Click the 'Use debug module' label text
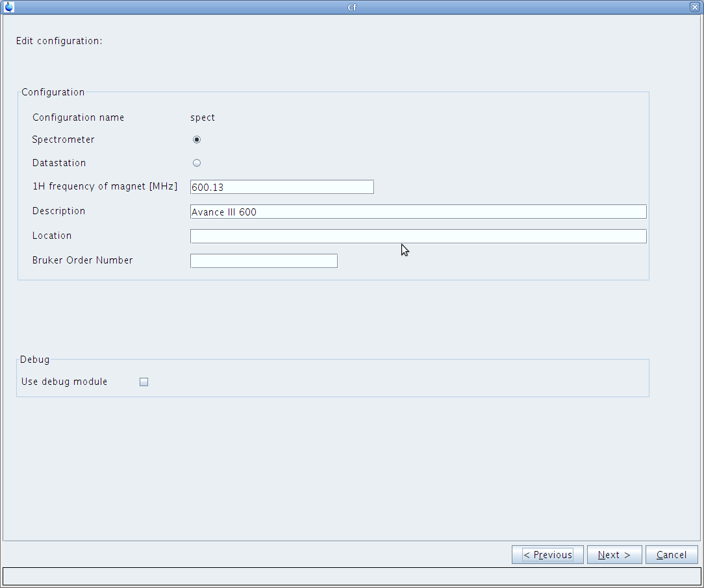This screenshot has width=704, height=588. coord(64,382)
